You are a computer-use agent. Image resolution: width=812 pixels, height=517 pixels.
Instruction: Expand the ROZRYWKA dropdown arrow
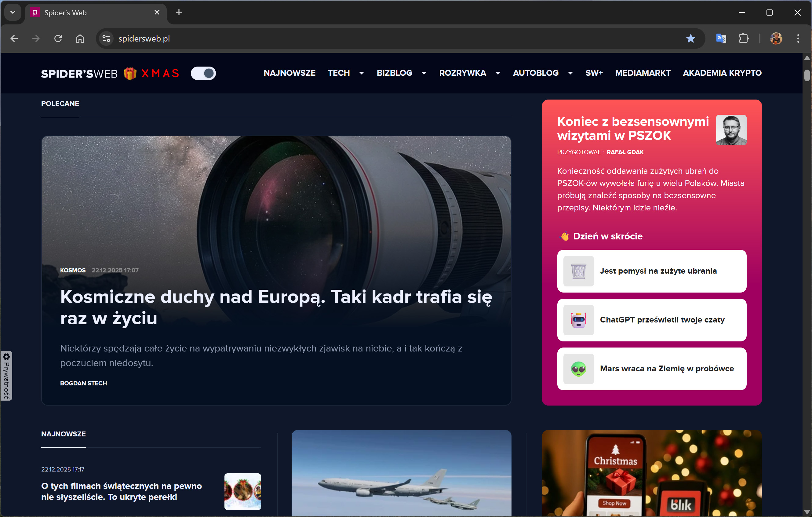point(497,73)
